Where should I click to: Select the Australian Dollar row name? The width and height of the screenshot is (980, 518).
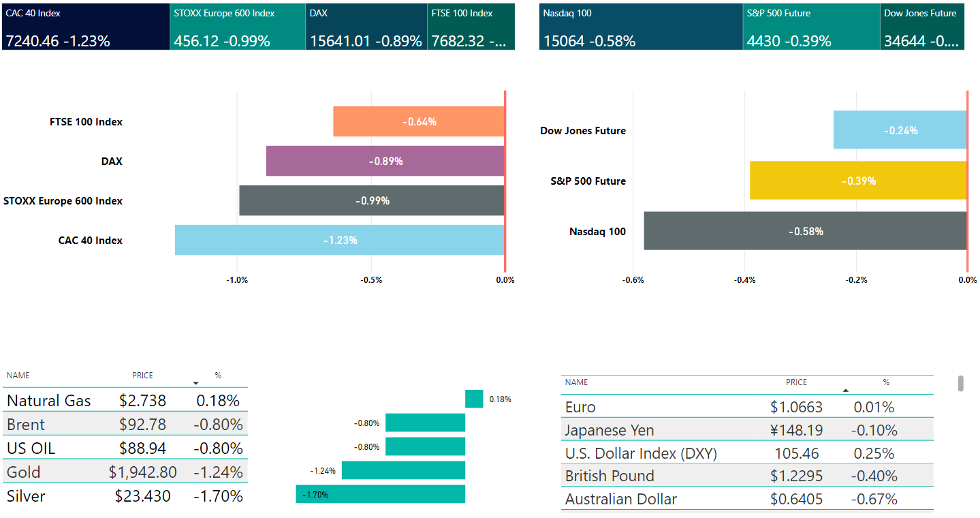coord(621,499)
